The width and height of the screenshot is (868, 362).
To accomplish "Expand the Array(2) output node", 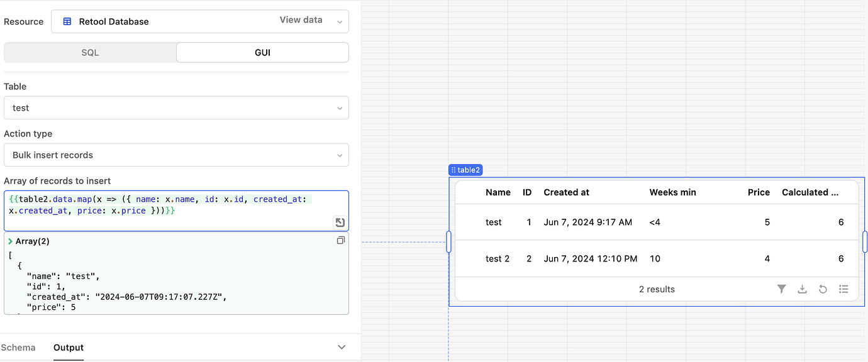I will click(x=11, y=241).
